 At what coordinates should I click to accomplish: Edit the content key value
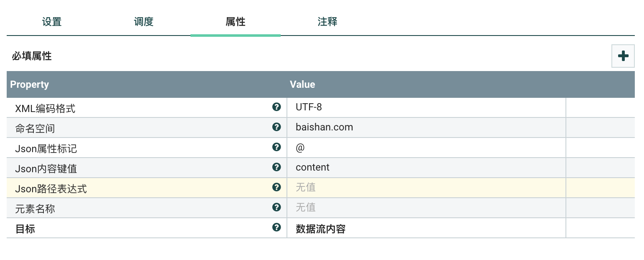426,168
